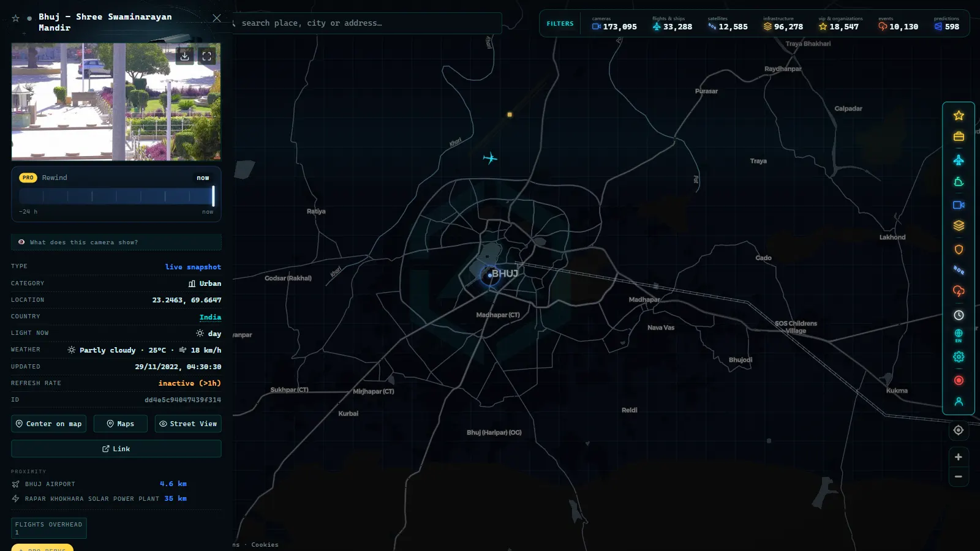
Task: Select the Bhuj Airport proximity row
Action: 99,484
